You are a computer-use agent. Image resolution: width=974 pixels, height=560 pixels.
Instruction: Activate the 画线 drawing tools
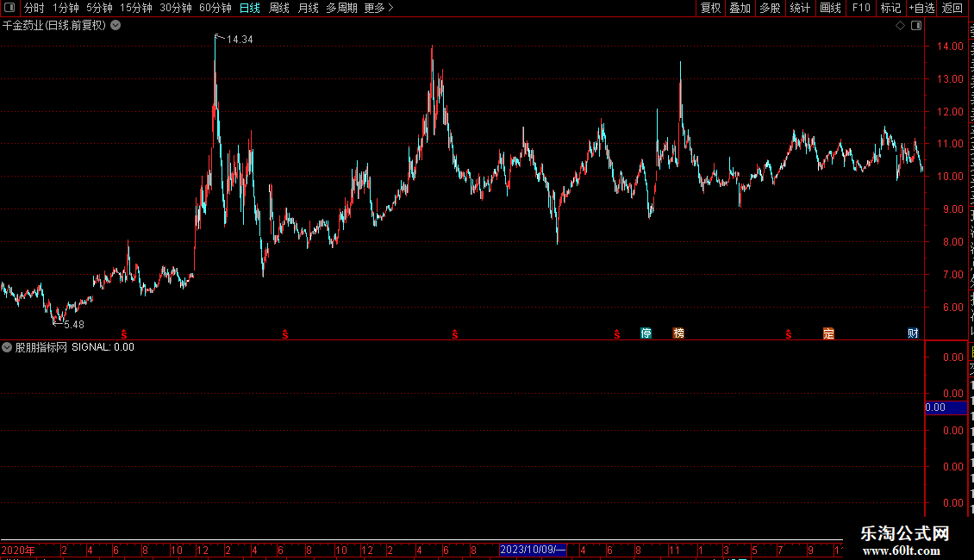[831, 8]
